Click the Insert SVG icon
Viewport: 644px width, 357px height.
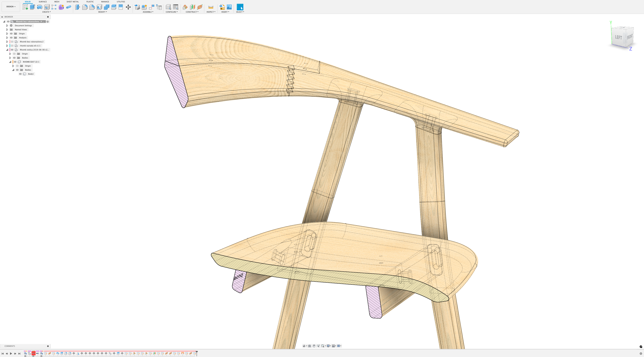tap(222, 7)
